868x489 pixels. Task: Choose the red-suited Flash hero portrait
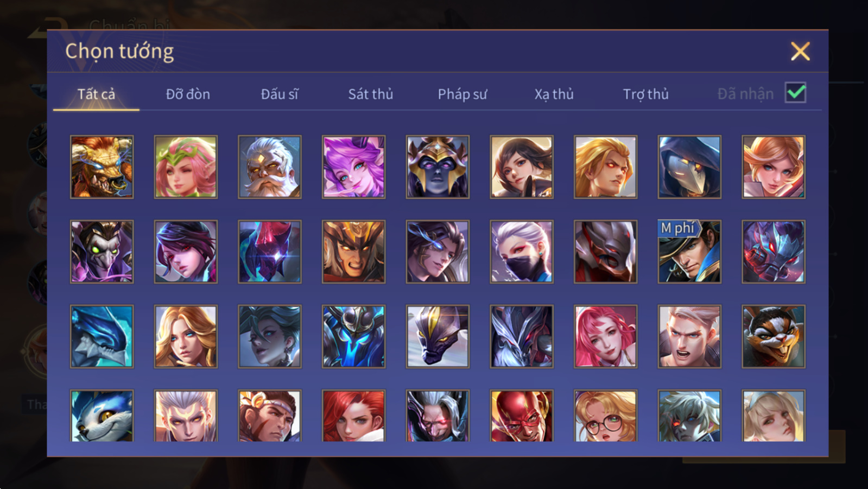pos(522,416)
